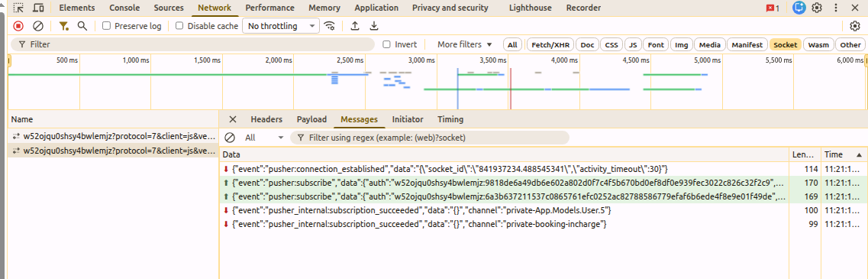Open Network panel settings gear
Screen dimensions: 868x279
855,26
